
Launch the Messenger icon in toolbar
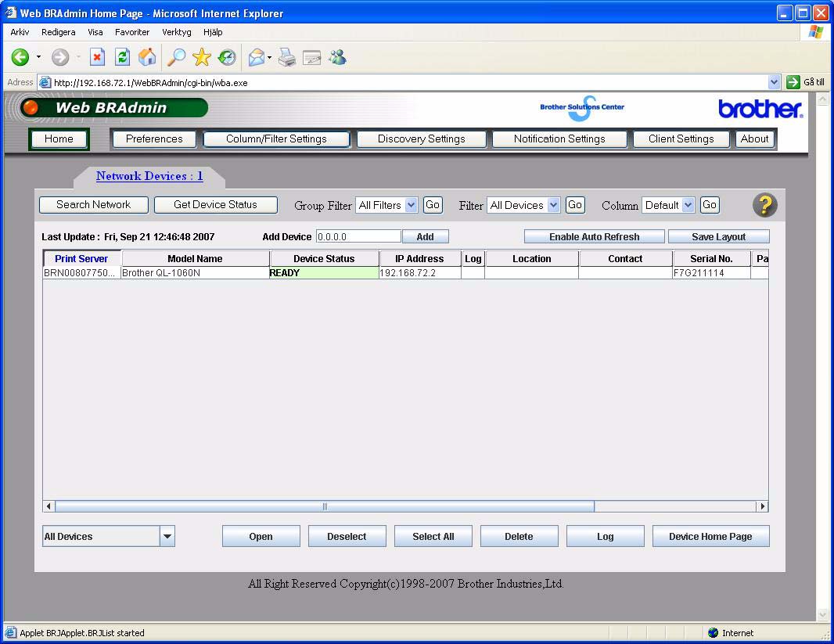click(x=338, y=57)
